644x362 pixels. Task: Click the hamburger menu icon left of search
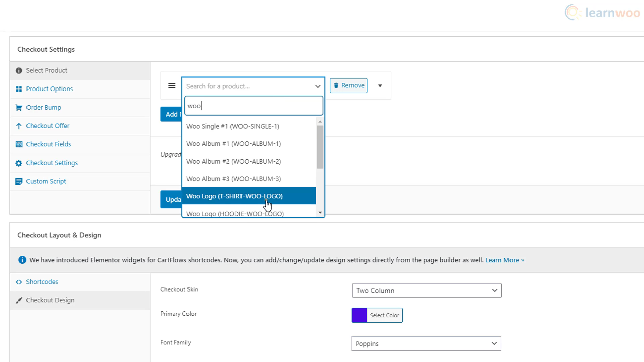pyautogui.click(x=172, y=86)
